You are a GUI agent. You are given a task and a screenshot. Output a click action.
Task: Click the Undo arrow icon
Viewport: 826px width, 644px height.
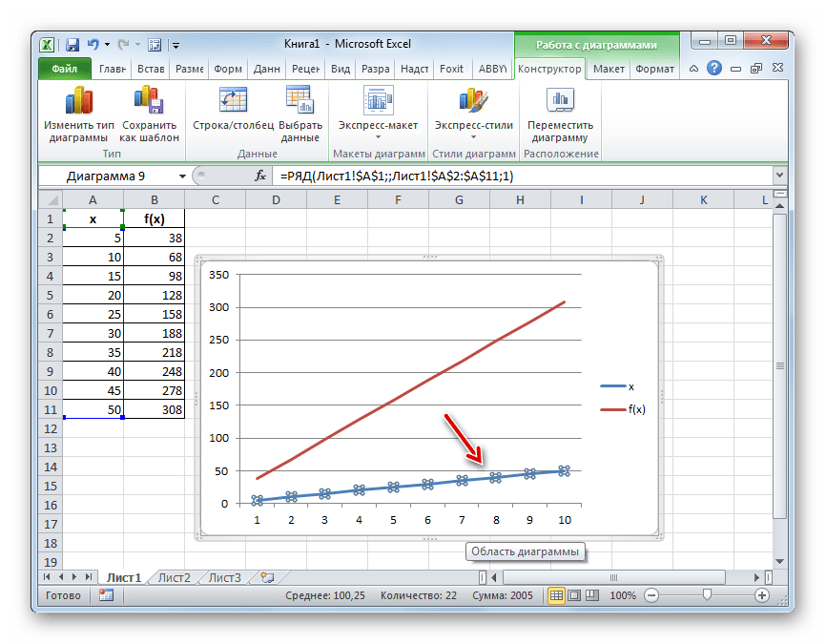(x=93, y=45)
